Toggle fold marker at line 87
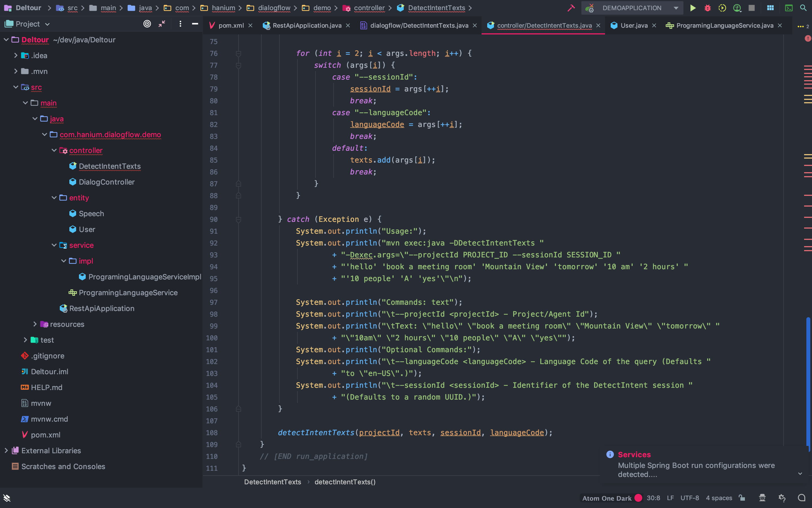This screenshot has height=508, width=812. [x=238, y=184]
